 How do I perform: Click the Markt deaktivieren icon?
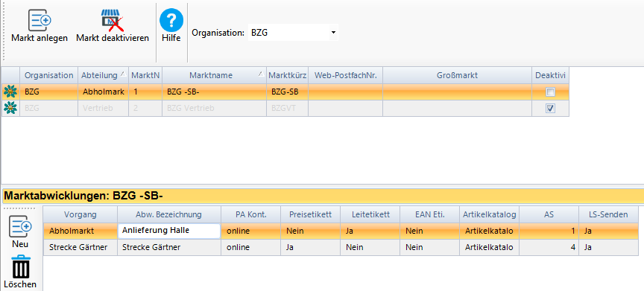tap(112, 20)
